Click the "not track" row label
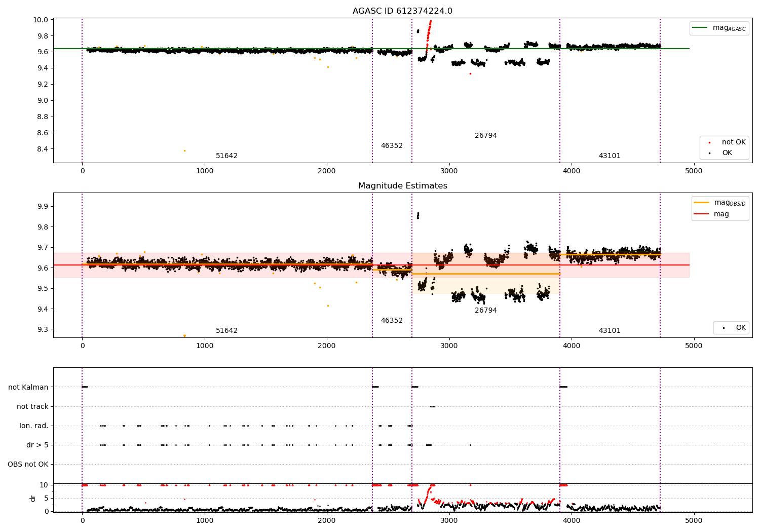 [32, 406]
